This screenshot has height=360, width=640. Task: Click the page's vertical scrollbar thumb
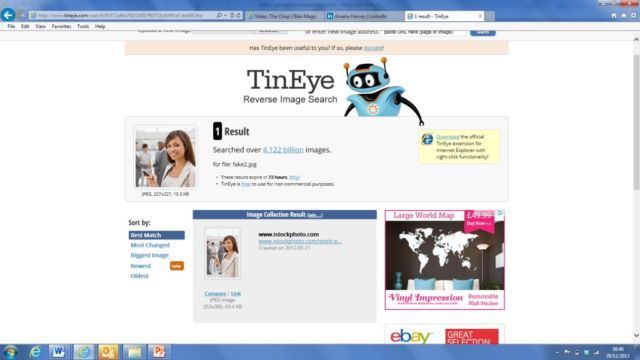pos(636,122)
